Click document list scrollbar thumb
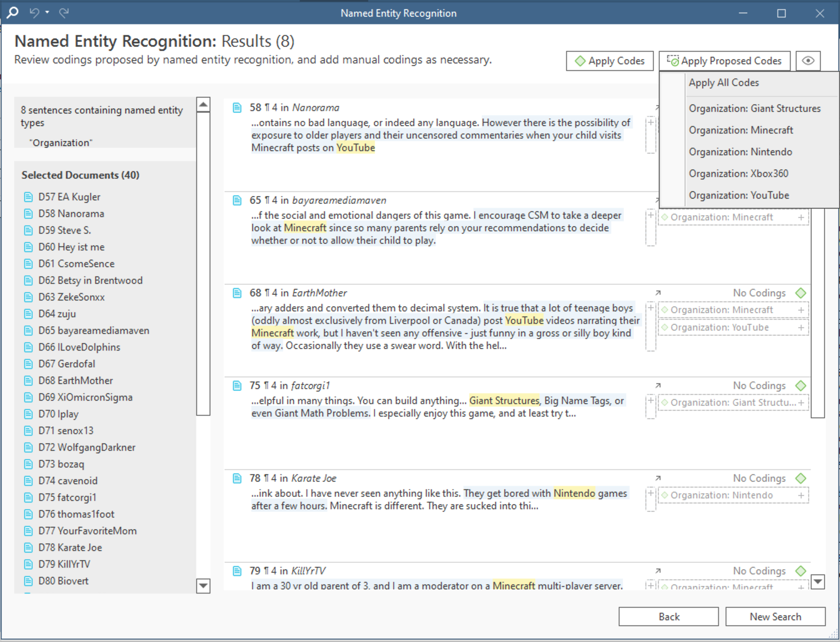The height and width of the screenshot is (642, 840). [203, 264]
